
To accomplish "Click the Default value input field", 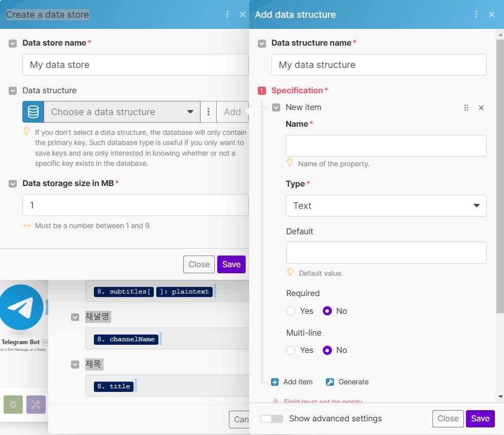I will click(x=386, y=252).
